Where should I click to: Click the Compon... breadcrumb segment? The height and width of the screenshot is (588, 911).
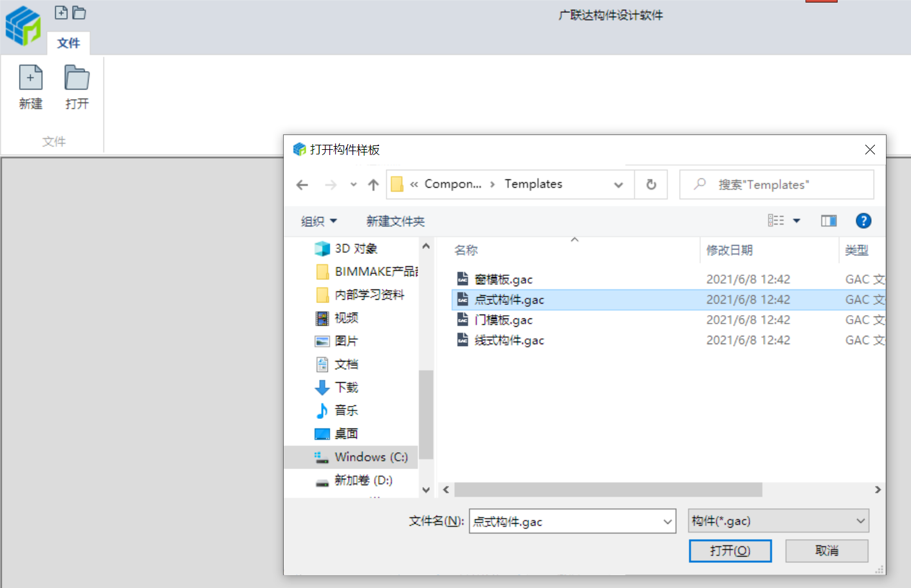[x=453, y=184]
